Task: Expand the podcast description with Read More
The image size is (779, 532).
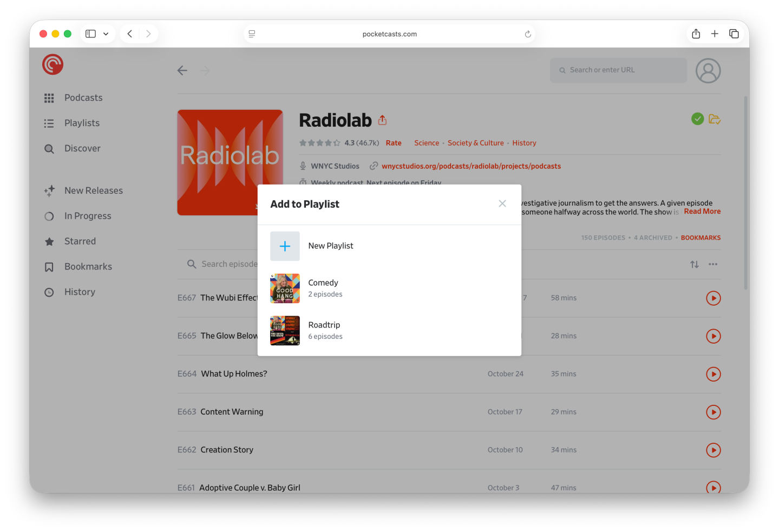Action: click(x=702, y=211)
